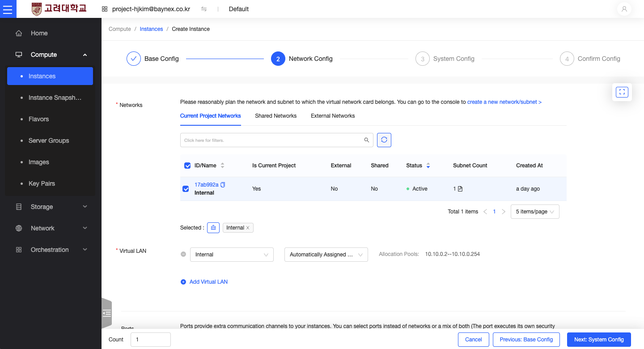Click the Network globe icon

click(x=19, y=228)
